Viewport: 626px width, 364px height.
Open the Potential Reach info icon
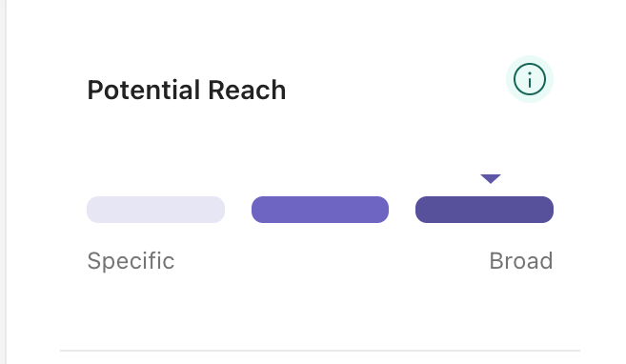[530, 79]
